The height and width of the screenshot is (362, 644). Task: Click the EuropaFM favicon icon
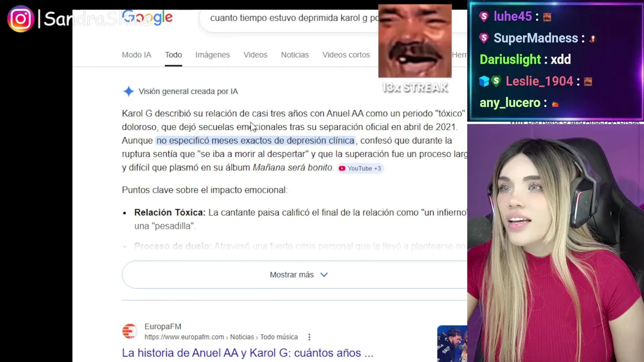point(129,331)
